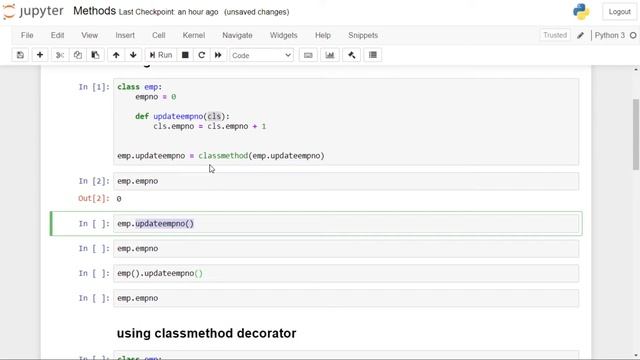Click the In [1] prompt label

[x=94, y=87]
